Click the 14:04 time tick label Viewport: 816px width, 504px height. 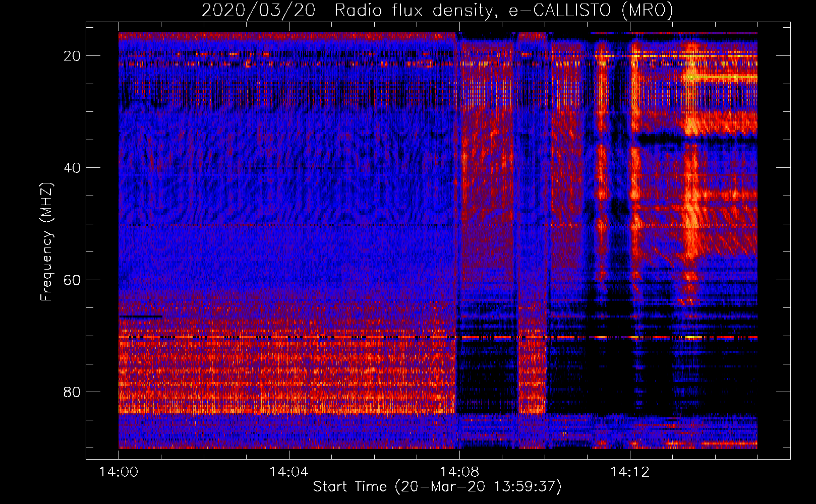coord(289,472)
